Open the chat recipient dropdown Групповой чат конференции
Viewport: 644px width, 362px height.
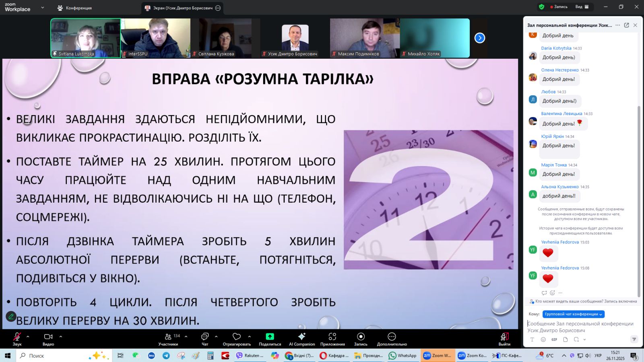pyautogui.click(x=573, y=314)
